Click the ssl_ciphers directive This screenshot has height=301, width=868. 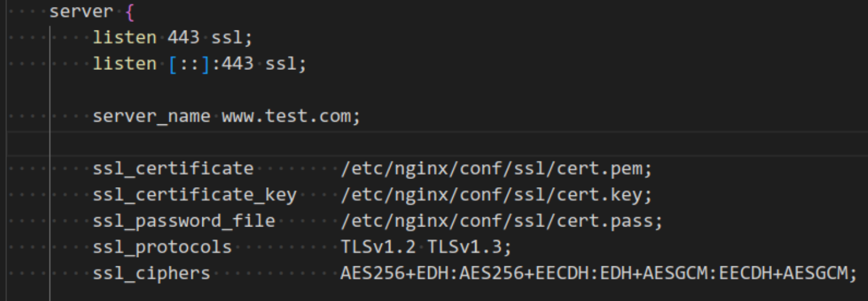(151, 273)
